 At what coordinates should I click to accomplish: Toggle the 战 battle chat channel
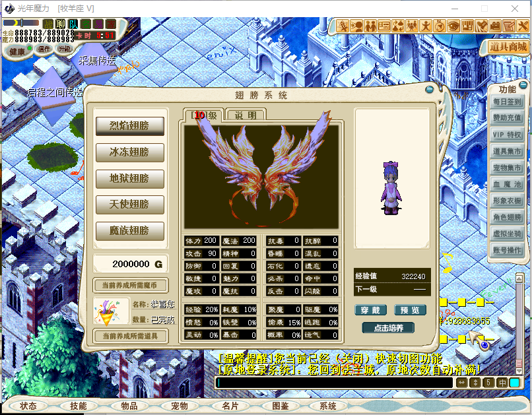[48, 24]
